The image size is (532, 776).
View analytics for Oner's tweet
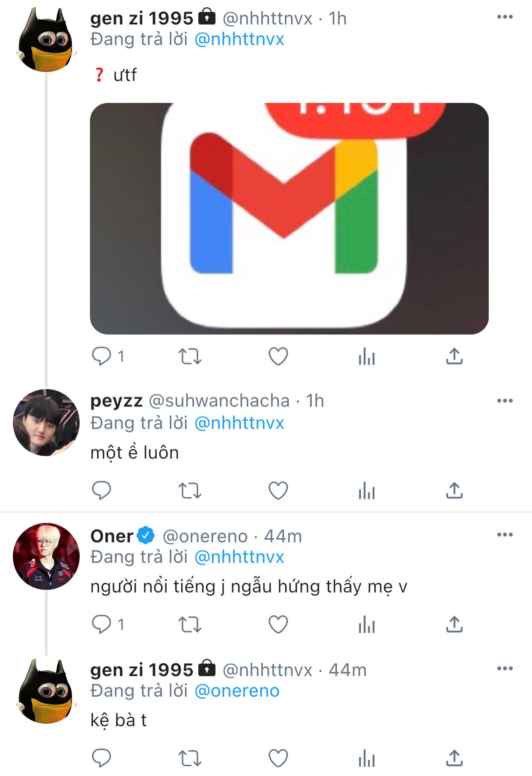click(366, 624)
